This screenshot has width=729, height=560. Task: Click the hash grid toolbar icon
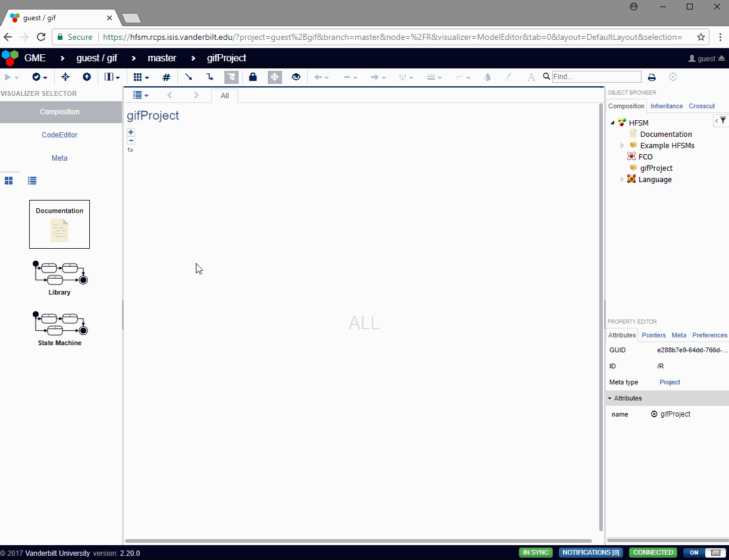pyautogui.click(x=167, y=77)
